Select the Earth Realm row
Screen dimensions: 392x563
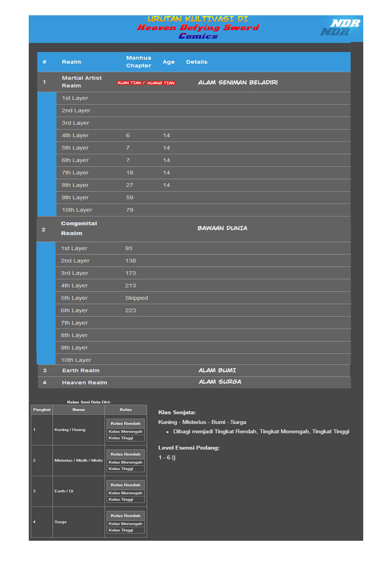(81, 371)
